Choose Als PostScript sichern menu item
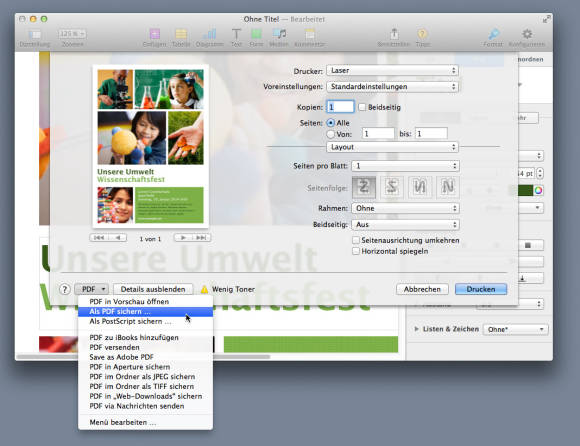580x446 pixels. pos(145,321)
